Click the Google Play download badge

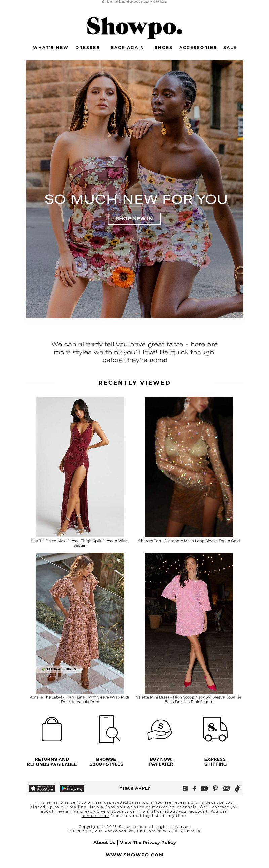coord(72,788)
